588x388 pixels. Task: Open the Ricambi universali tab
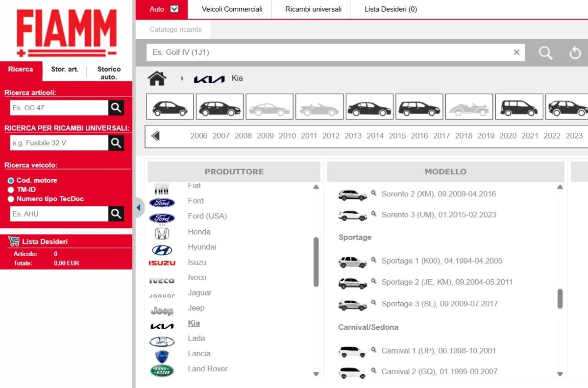point(314,9)
